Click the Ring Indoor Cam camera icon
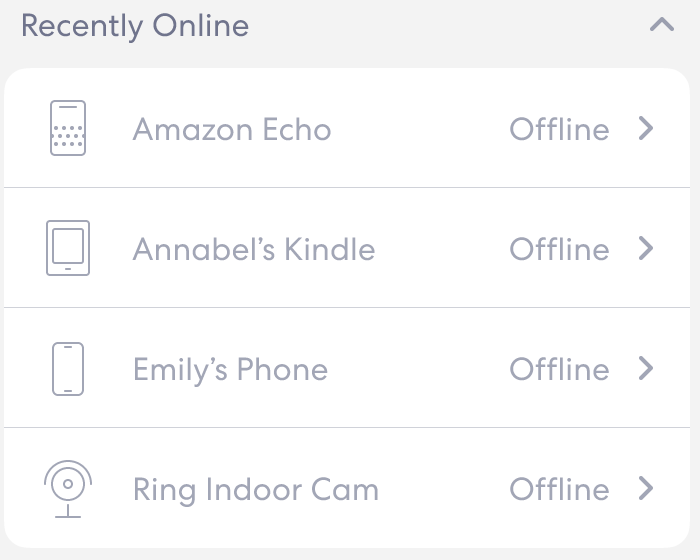700x560 pixels. pyautogui.click(x=68, y=488)
